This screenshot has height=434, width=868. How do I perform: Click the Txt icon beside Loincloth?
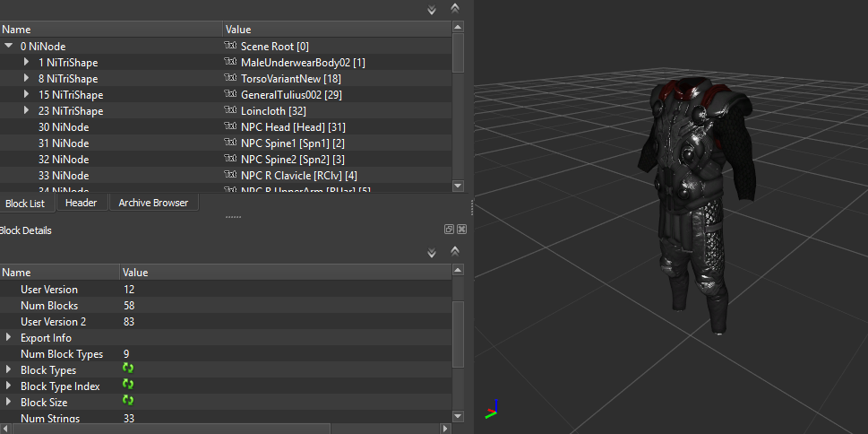(x=229, y=110)
